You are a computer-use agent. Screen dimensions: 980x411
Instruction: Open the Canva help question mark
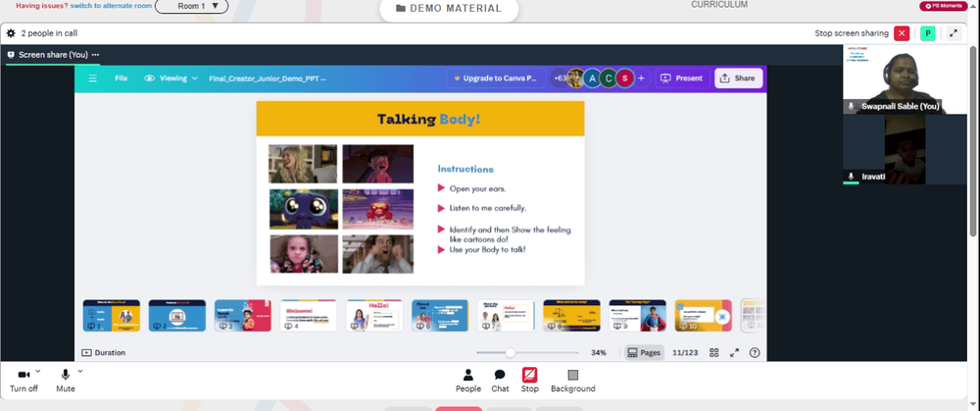tap(755, 353)
